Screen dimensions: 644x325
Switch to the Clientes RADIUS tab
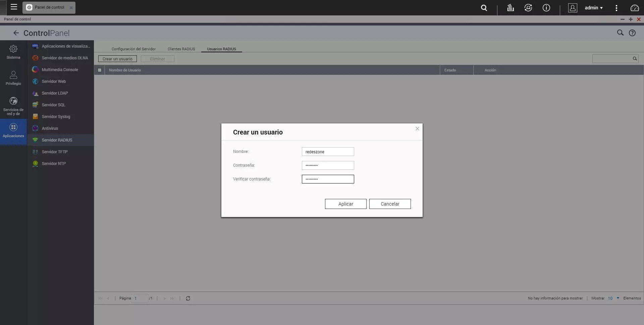(181, 49)
